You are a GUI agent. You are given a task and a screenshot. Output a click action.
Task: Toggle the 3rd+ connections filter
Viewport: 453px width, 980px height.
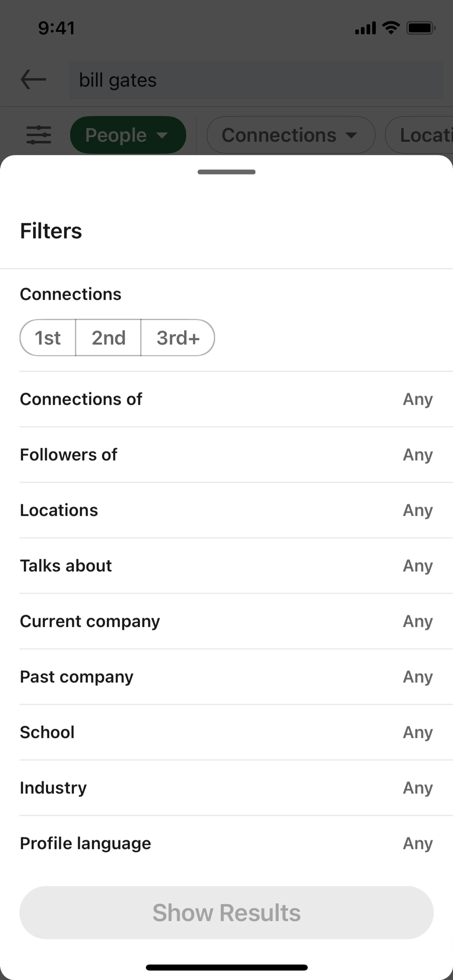coord(178,338)
